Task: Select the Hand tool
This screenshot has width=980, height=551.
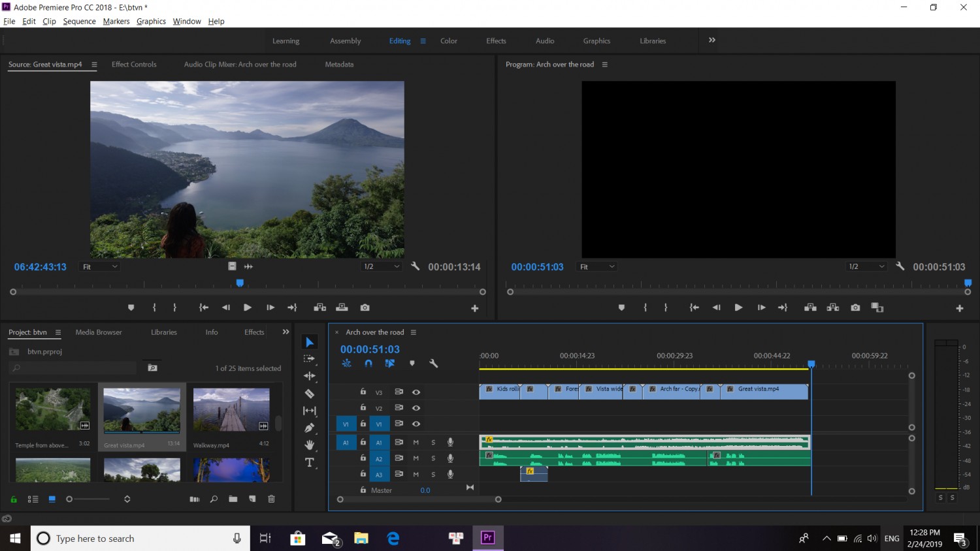Action: 310,445
